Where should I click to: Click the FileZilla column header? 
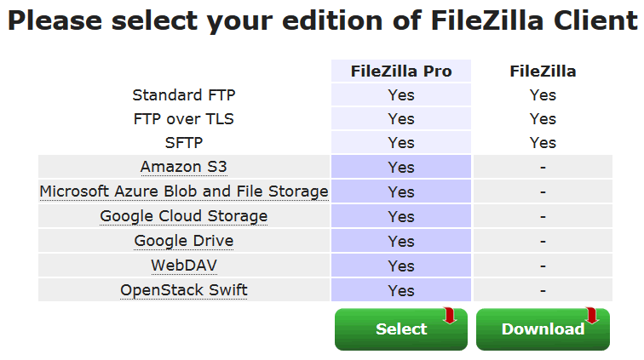coord(543,71)
